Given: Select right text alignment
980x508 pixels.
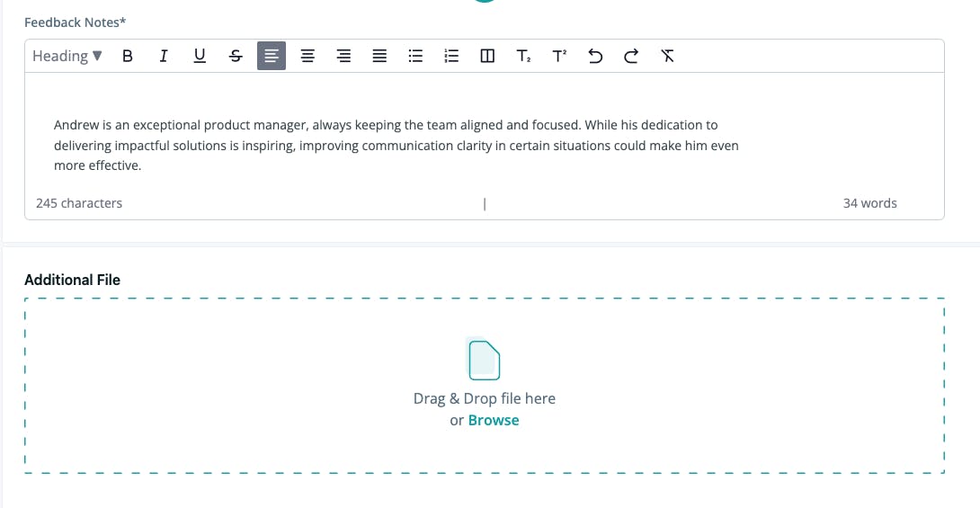Looking at the screenshot, I should (x=343, y=56).
